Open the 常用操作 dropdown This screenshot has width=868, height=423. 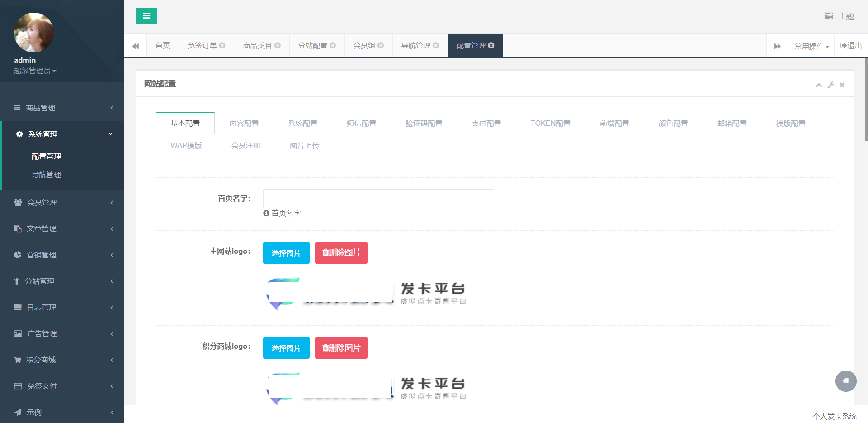click(811, 46)
